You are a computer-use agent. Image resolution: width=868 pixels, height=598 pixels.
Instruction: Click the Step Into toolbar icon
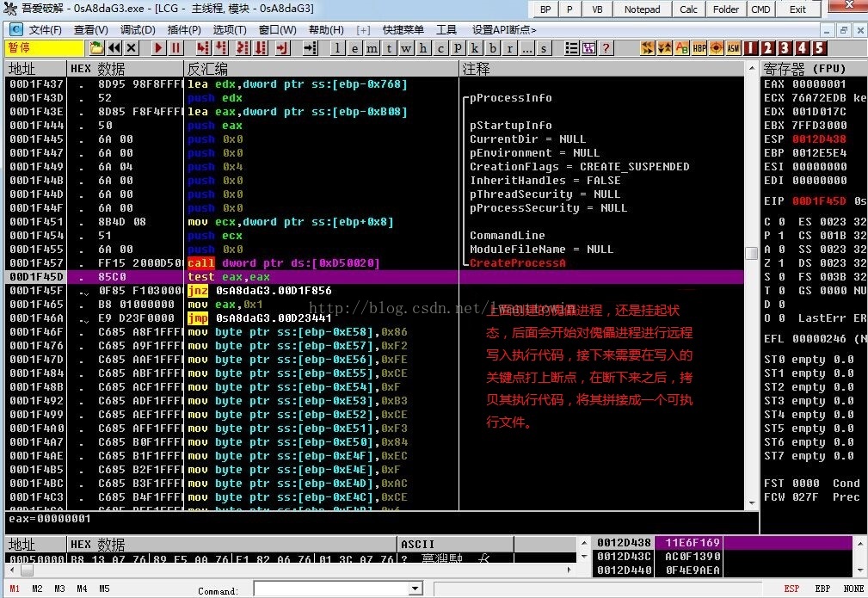pyautogui.click(x=203, y=48)
